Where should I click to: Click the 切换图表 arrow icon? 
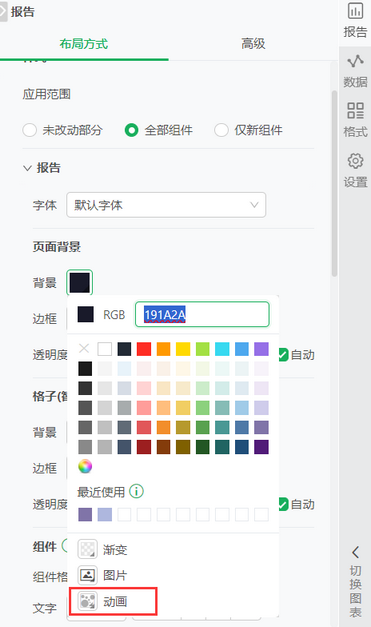point(355,552)
